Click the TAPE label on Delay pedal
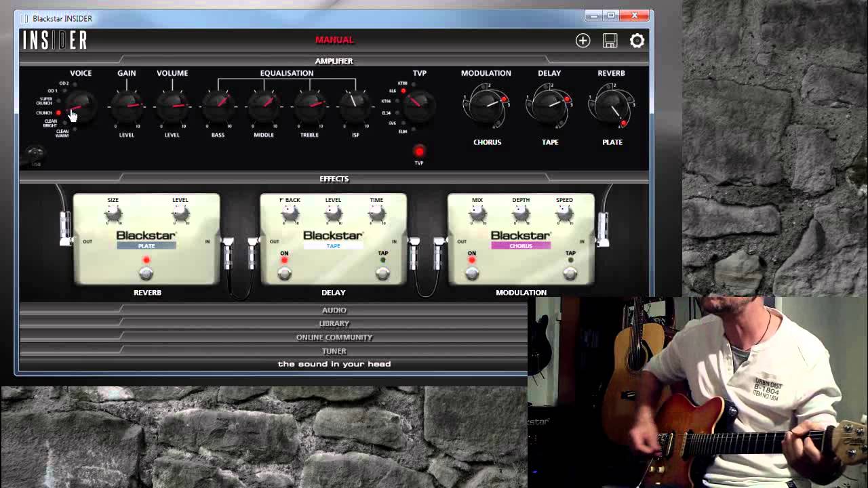This screenshot has height=488, width=868. pos(333,246)
